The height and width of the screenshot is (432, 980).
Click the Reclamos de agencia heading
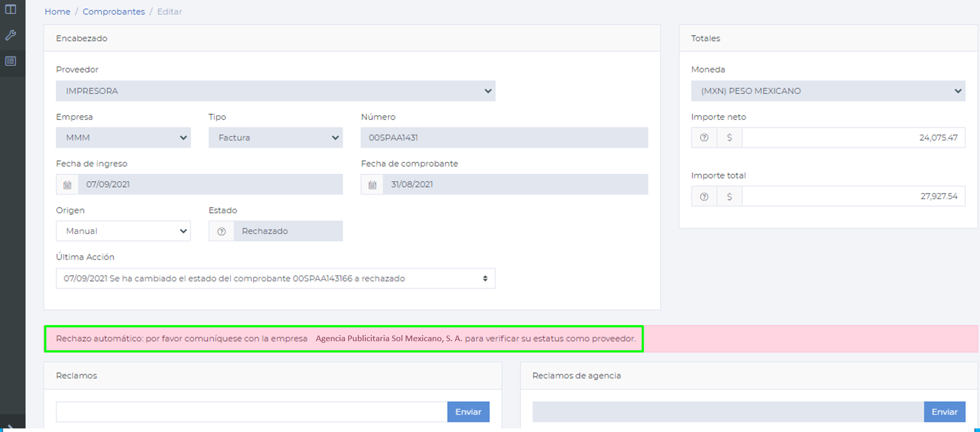pos(577,376)
